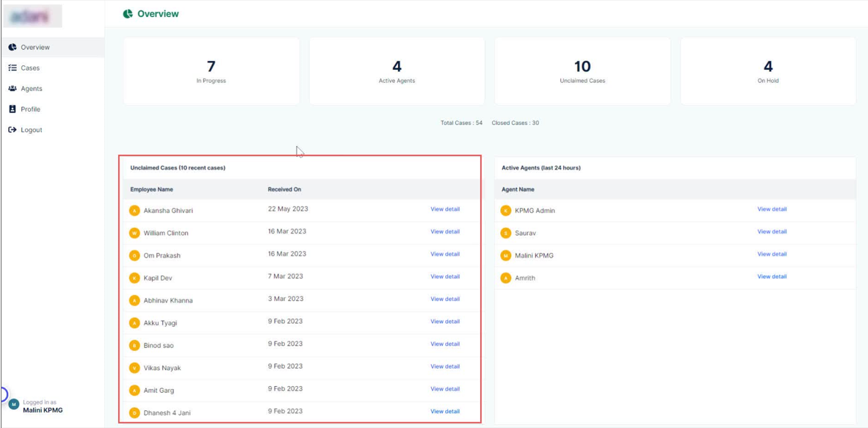Click the Agents people icon in sidebar

coord(12,89)
